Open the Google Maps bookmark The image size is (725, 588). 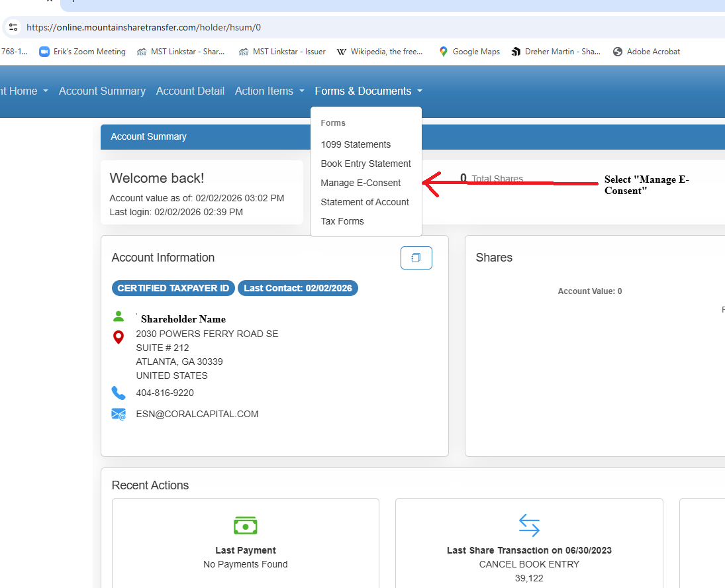click(x=469, y=52)
